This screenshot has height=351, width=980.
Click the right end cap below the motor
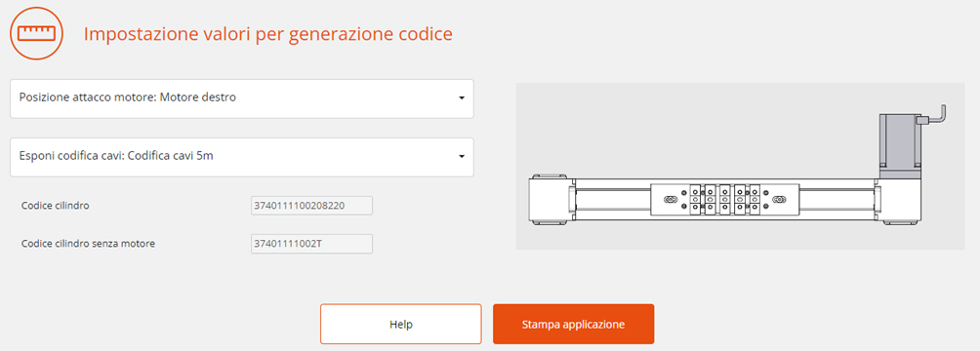tap(897, 199)
